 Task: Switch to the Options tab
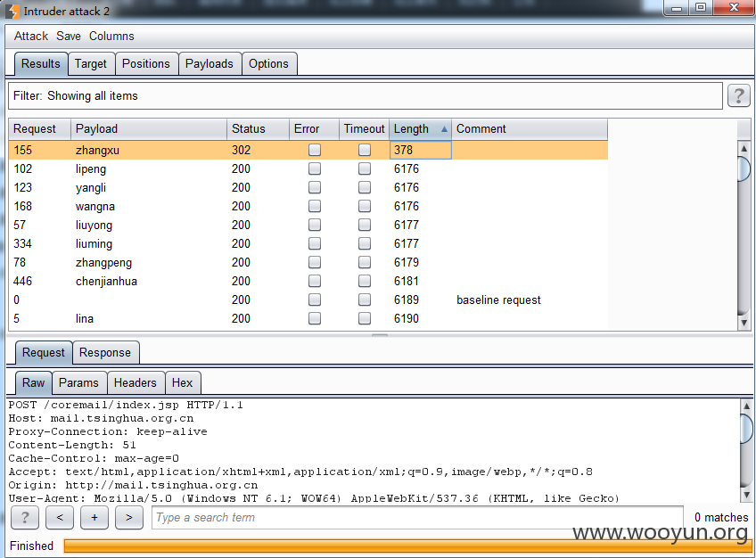[268, 63]
